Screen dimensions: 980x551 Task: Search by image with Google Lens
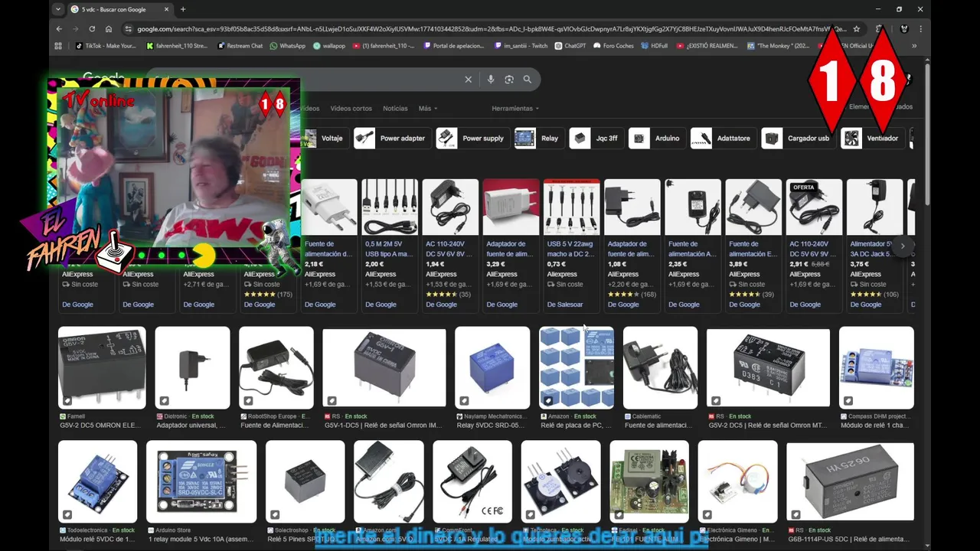(x=509, y=80)
